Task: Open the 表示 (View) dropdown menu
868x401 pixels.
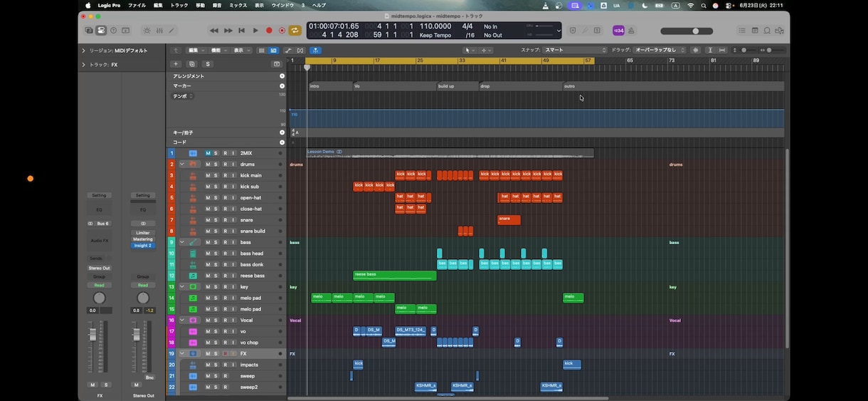Action: (241, 51)
